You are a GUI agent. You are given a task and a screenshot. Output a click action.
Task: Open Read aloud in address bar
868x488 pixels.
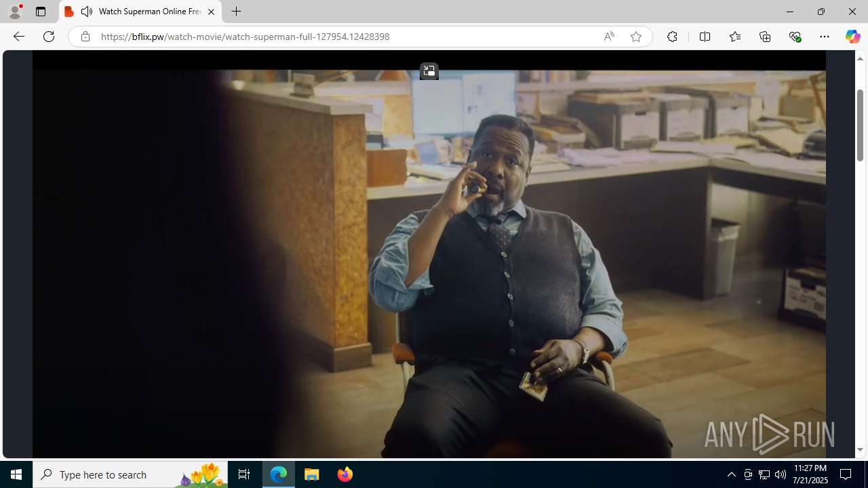coord(609,37)
